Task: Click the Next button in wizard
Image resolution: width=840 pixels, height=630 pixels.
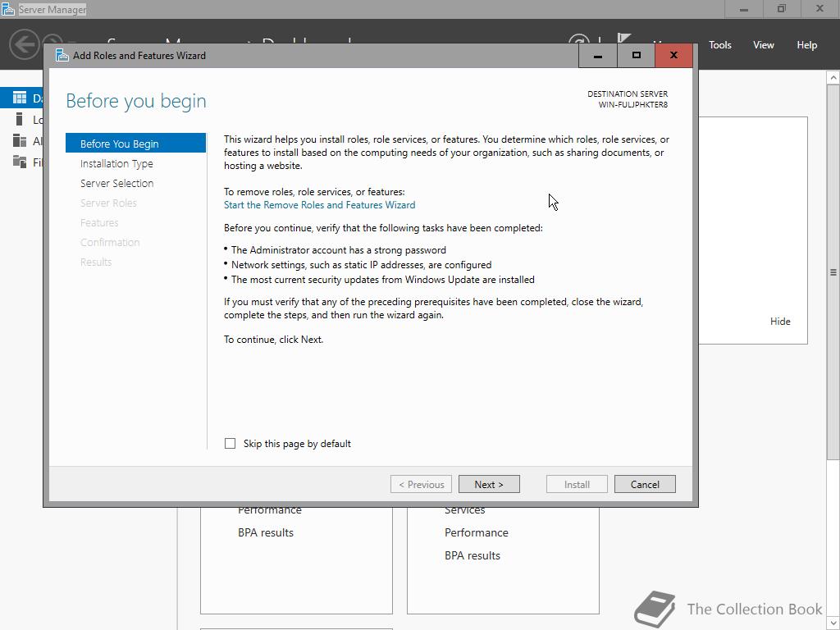Action: point(489,484)
